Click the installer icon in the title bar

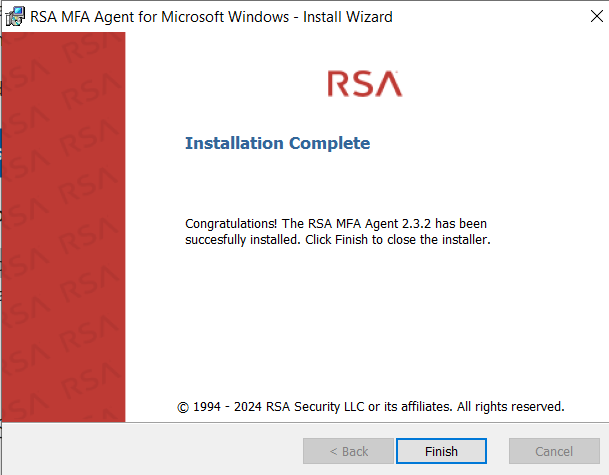(x=15, y=16)
